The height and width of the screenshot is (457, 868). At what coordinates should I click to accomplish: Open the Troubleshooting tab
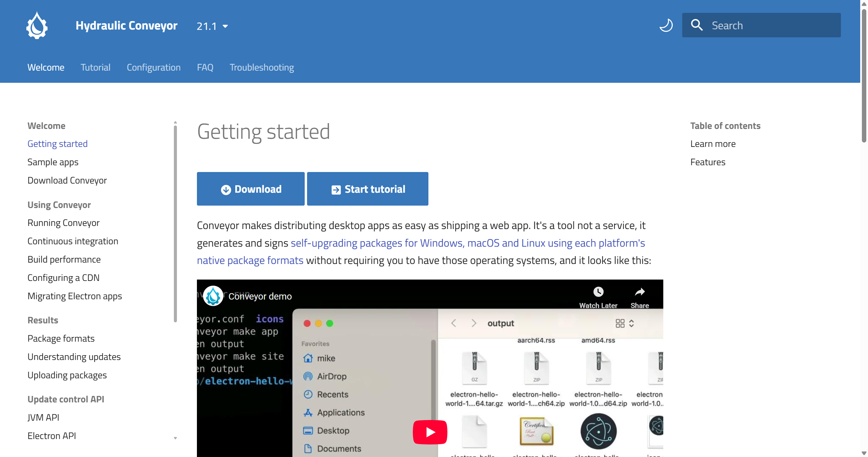pos(262,67)
